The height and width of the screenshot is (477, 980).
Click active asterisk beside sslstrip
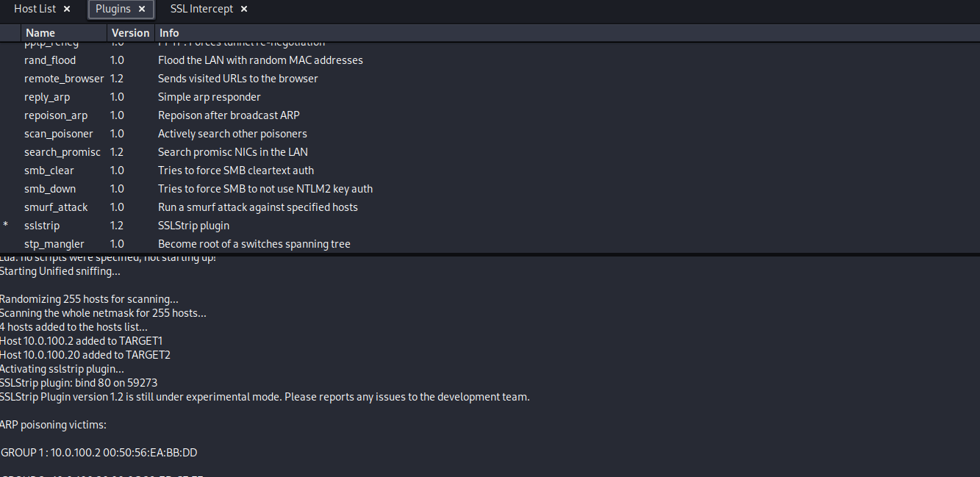[6, 226]
